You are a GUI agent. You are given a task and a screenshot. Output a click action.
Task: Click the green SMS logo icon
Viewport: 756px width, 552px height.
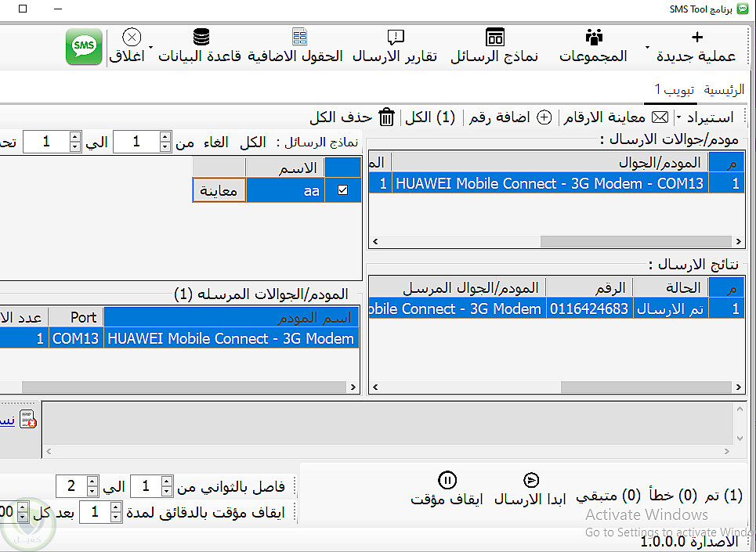pos(84,46)
